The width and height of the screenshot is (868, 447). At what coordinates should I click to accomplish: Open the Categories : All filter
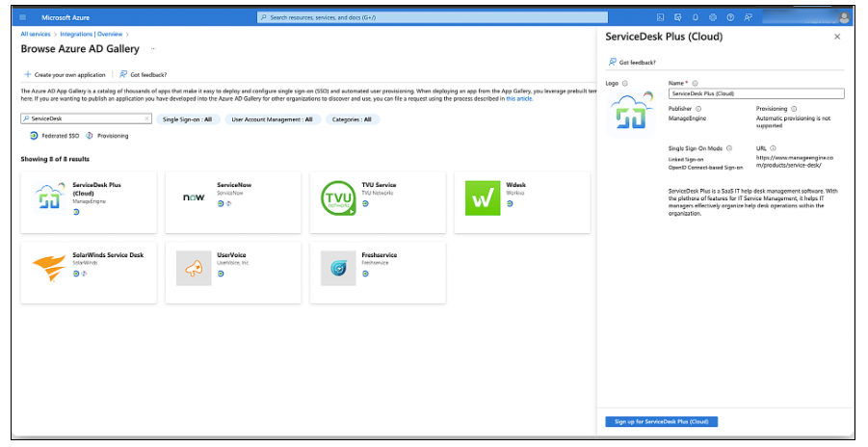tap(352, 119)
